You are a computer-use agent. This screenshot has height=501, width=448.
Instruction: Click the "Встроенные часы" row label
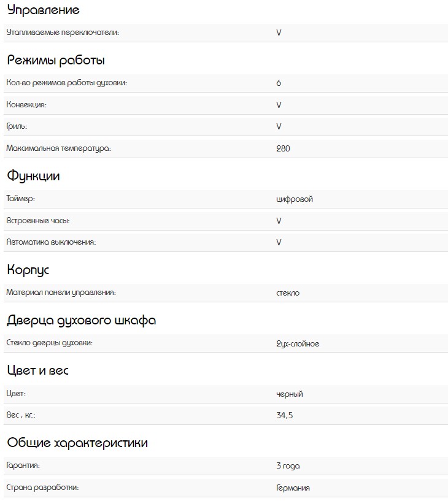tap(34, 220)
